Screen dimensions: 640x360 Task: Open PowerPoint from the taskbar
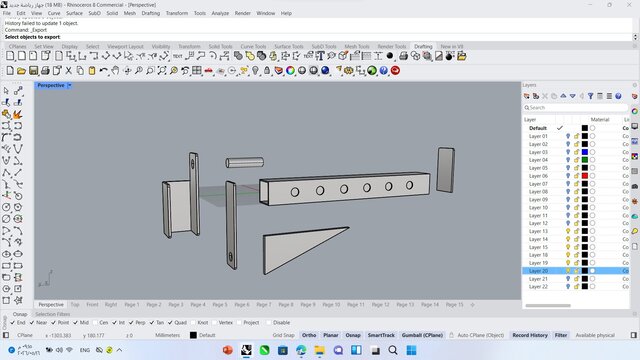pos(228,350)
